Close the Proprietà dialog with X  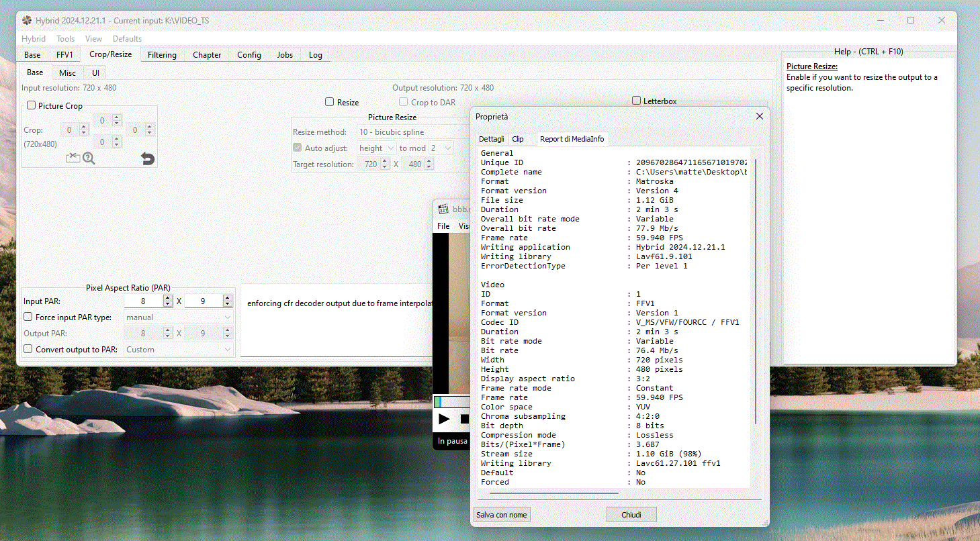(760, 116)
